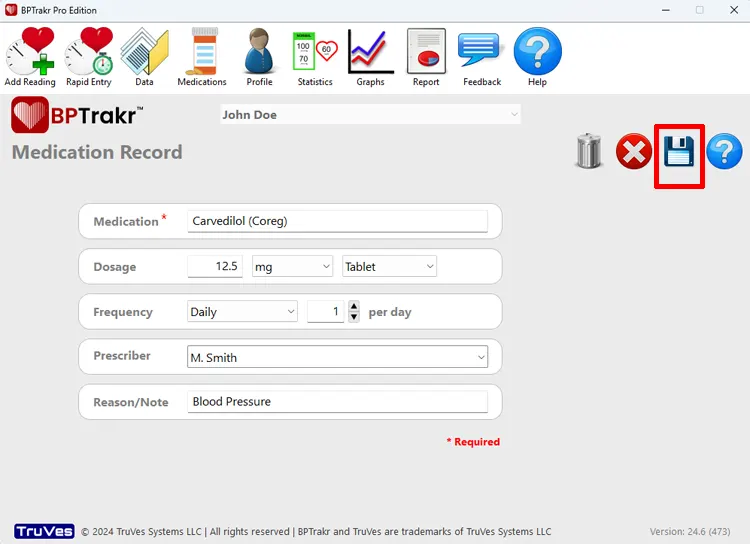Open the Tablet form dropdown
Viewport: 750px width, 544px height.
(x=390, y=267)
